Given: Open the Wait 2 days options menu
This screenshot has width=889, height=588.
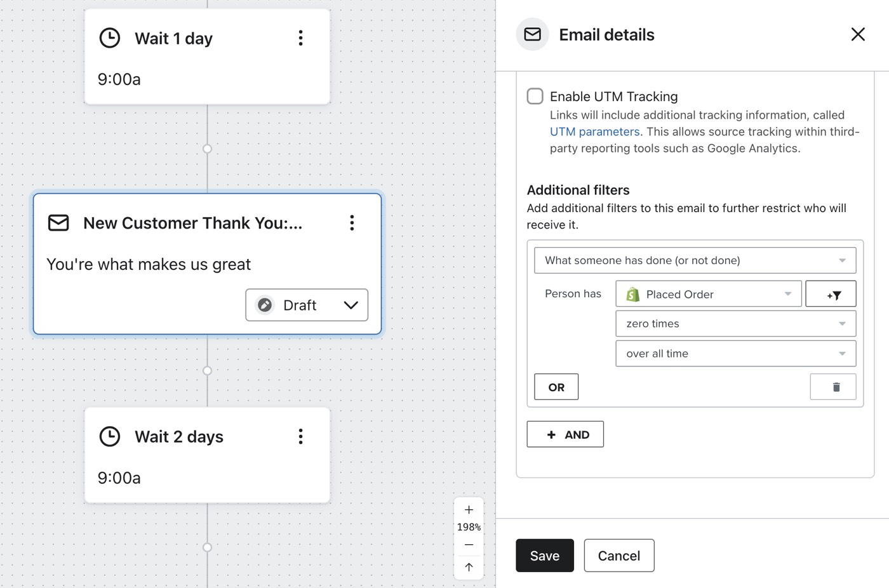Looking at the screenshot, I should tap(300, 436).
